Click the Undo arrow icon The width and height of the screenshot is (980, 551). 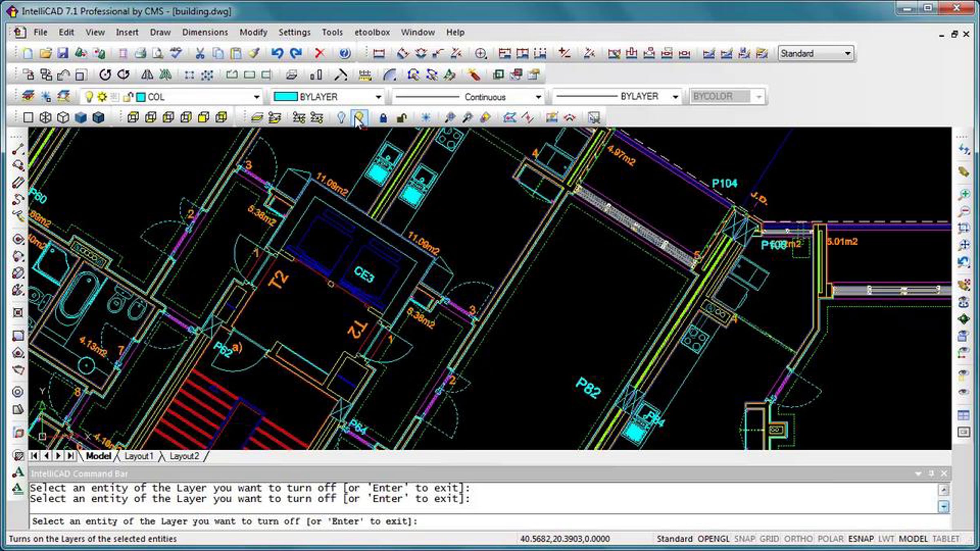pyautogui.click(x=277, y=53)
